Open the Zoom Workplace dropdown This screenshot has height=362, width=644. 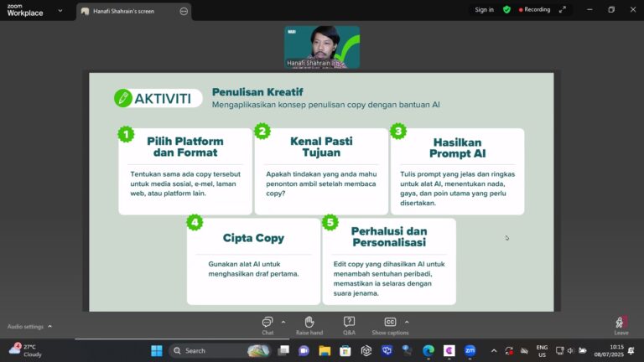60,11
